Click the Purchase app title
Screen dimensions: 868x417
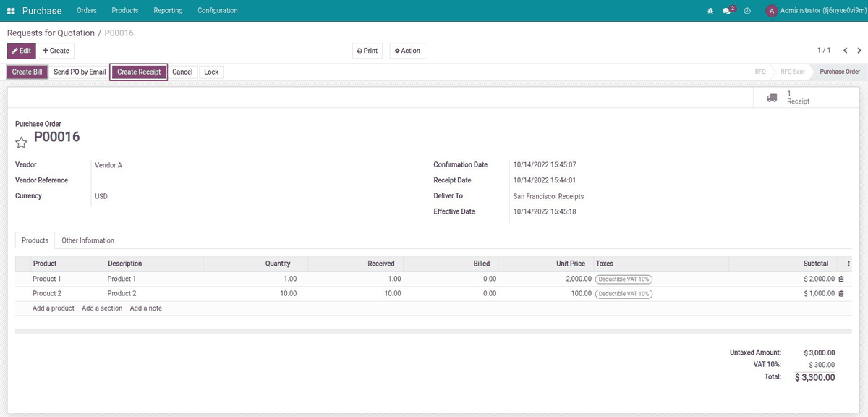[42, 11]
